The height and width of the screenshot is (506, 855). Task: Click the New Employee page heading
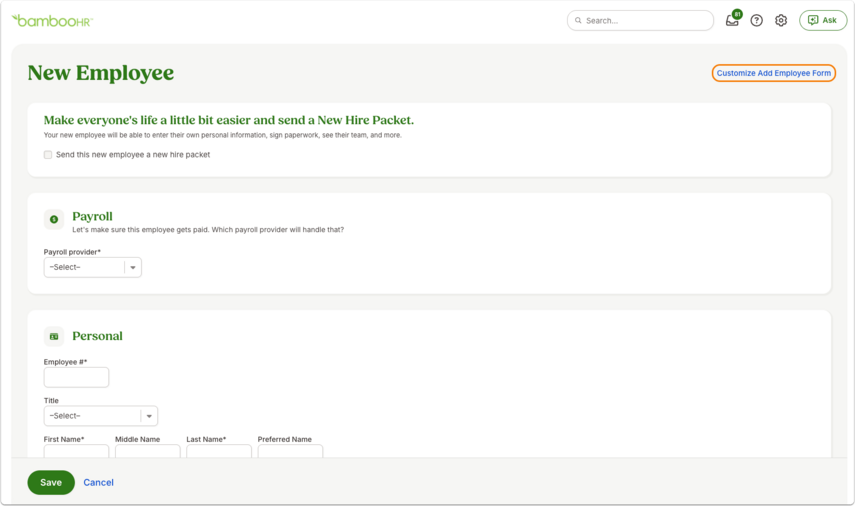[x=101, y=73]
